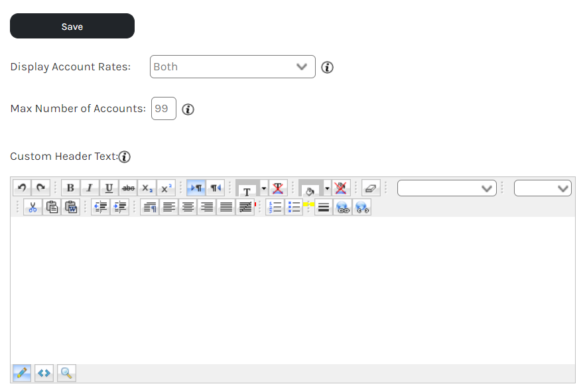Switch to Preview mode
This screenshot has width=585, height=392.
coord(66,373)
